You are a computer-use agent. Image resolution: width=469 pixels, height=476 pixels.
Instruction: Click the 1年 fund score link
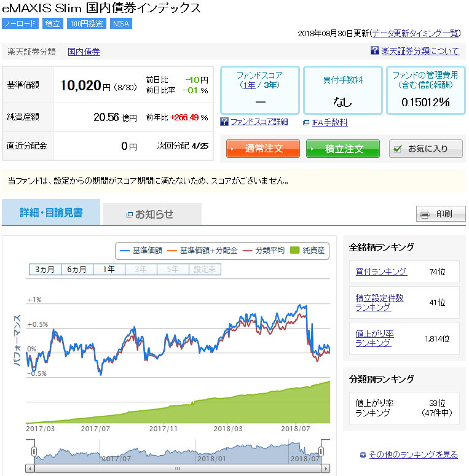click(x=250, y=85)
